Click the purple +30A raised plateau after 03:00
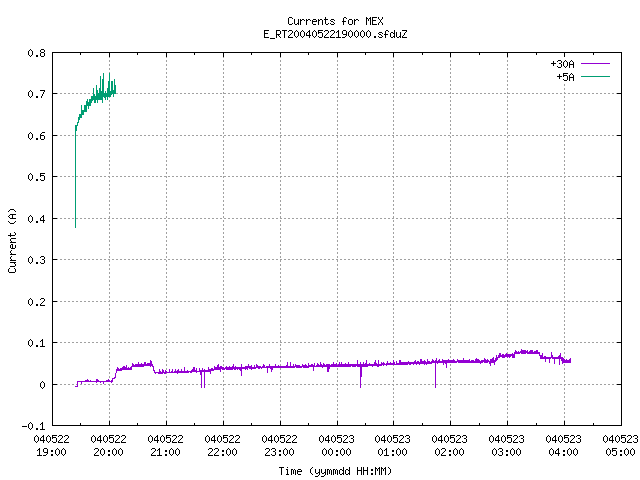This screenshot has height=480, width=640. tap(527, 352)
